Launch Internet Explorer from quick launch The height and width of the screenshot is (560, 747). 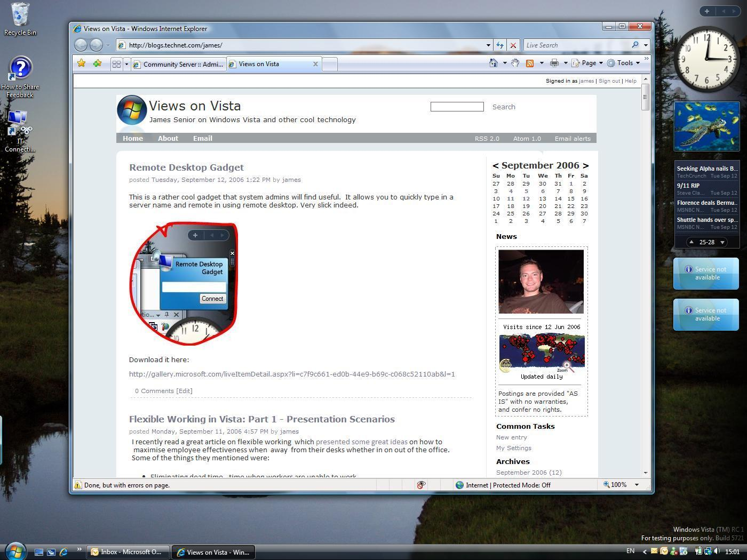(x=63, y=552)
